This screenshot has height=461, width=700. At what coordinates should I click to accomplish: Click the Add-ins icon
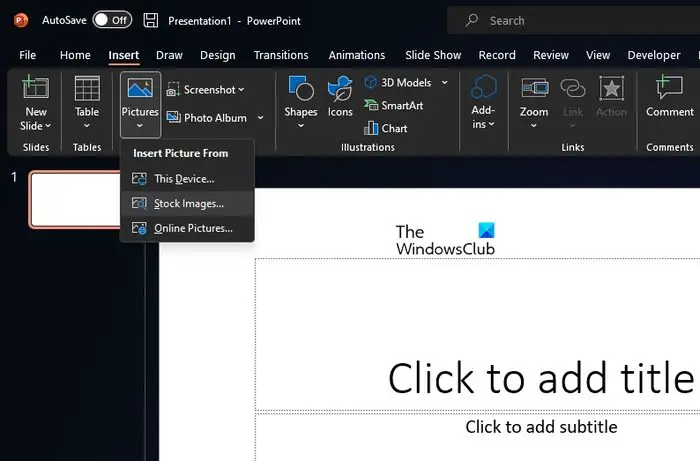tap(483, 87)
